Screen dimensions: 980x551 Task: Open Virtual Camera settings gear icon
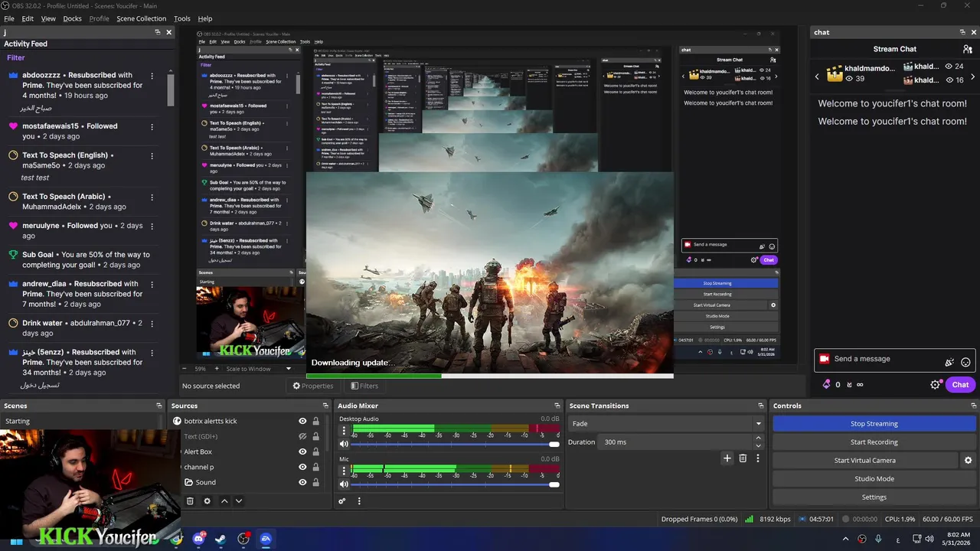click(968, 461)
